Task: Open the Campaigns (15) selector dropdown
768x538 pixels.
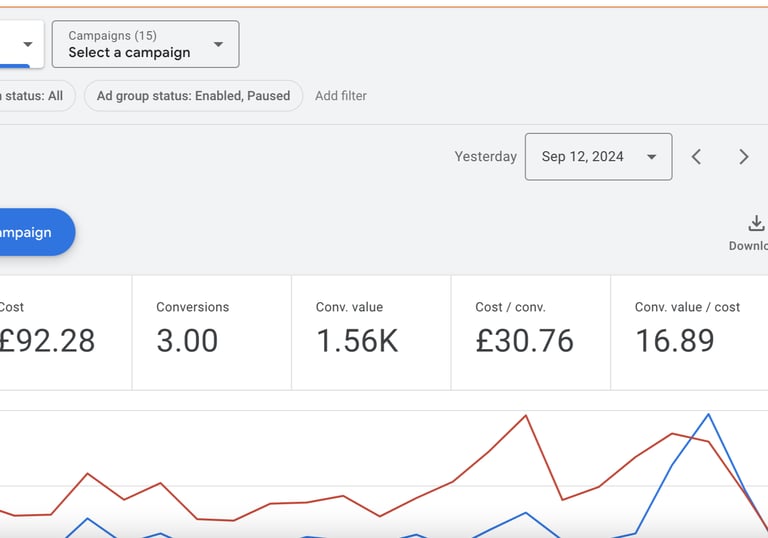Action: 145,44
